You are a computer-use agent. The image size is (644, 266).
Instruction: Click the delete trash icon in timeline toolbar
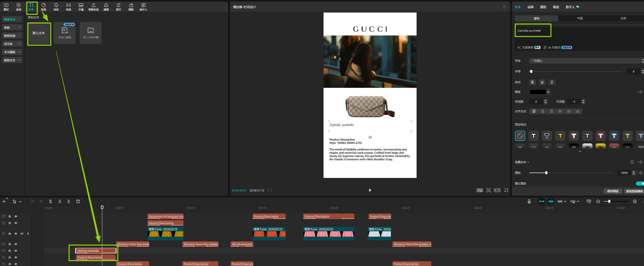click(x=78, y=201)
